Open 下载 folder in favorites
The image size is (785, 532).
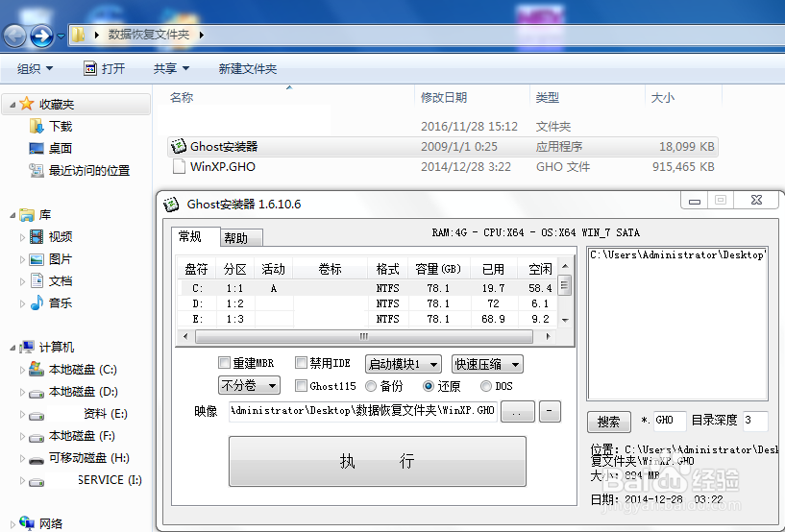tap(51, 126)
